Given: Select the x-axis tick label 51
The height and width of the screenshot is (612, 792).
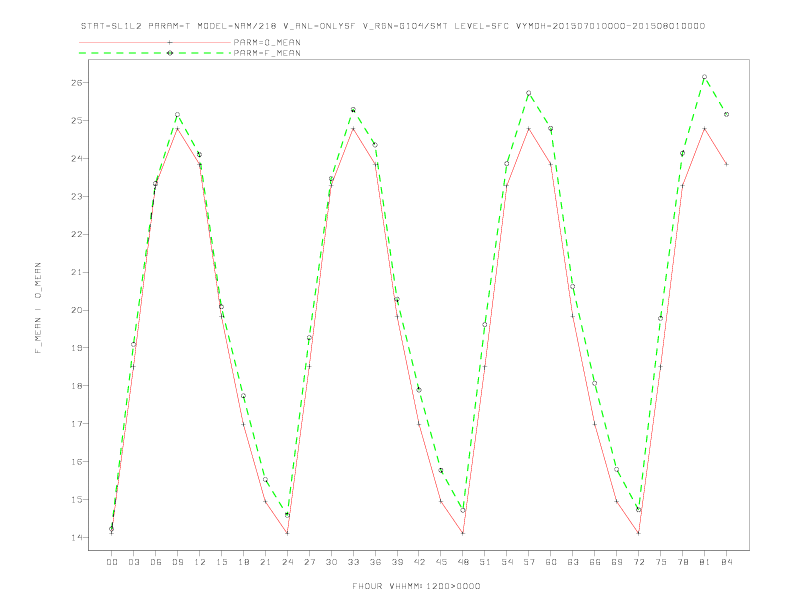Looking at the screenshot, I should [x=485, y=562].
